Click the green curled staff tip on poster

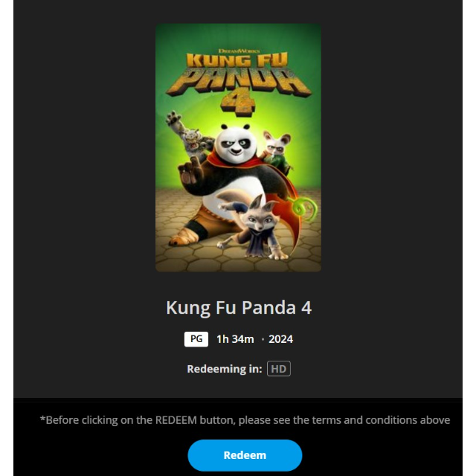(x=303, y=208)
